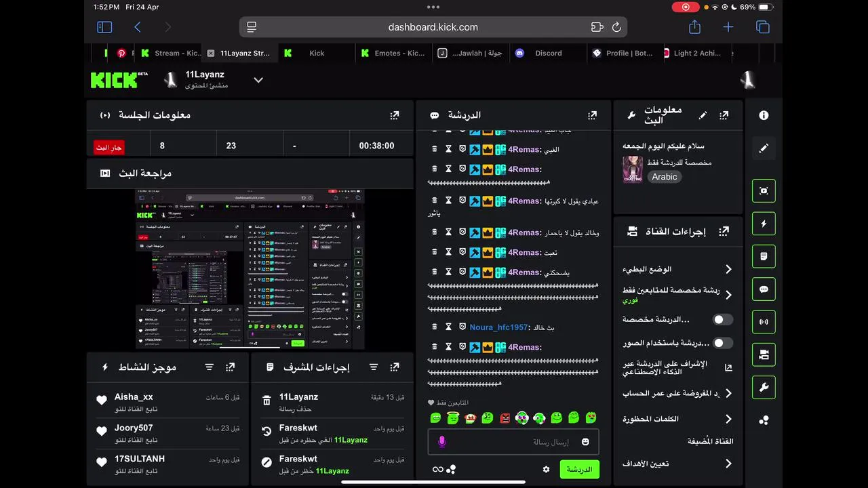Viewport: 868px width, 488px height.
Task: Toggle the wrench stream info icon in the sidebar
Action: point(764,387)
